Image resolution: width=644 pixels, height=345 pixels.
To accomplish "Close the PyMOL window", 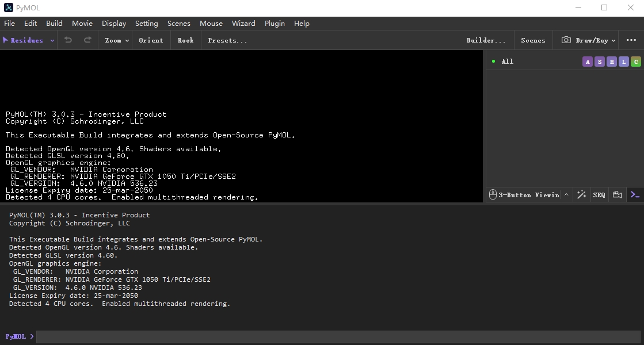I will [630, 8].
